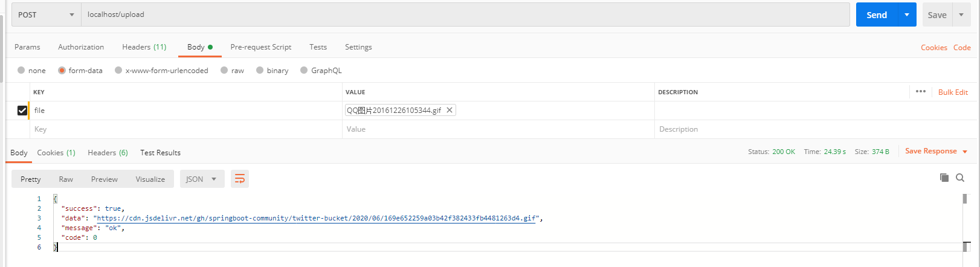Viewport: 980px width, 267px height.
Task: Copy response body to clipboard
Action: point(944,178)
